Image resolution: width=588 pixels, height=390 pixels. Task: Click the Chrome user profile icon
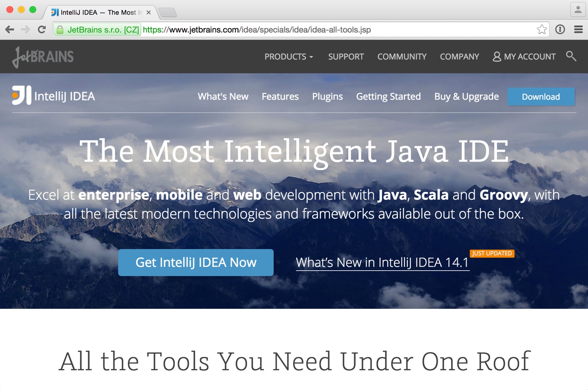click(578, 9)
